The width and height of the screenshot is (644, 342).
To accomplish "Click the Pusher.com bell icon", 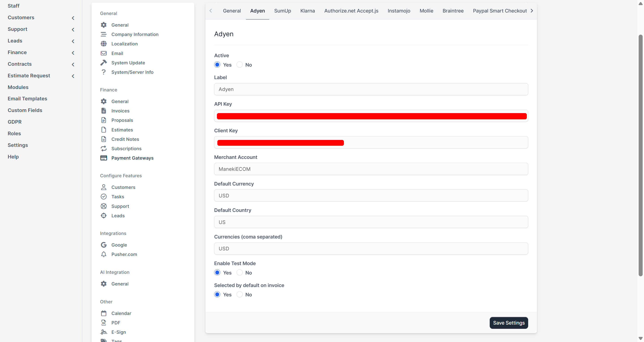I will tap(104, 254).
